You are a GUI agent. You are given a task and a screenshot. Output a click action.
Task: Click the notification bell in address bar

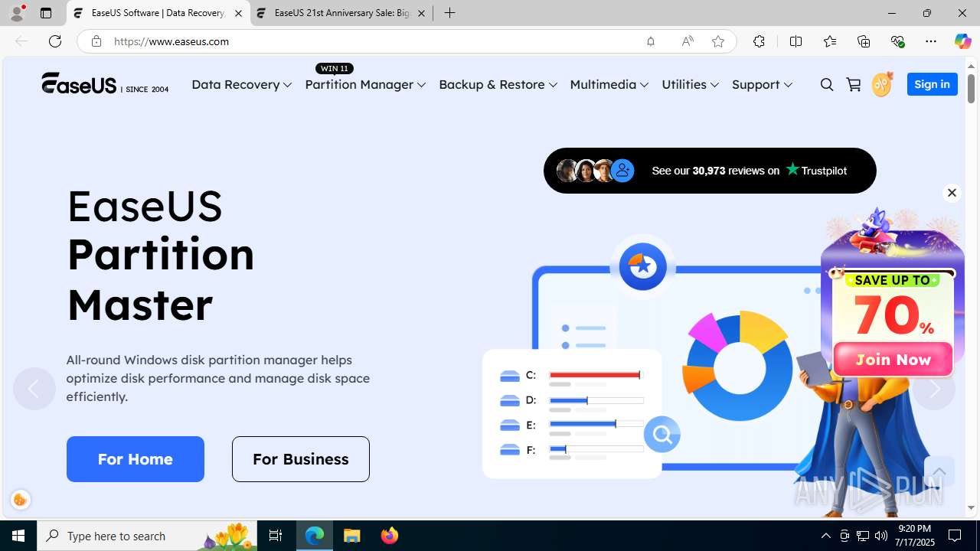pos(651,41)
